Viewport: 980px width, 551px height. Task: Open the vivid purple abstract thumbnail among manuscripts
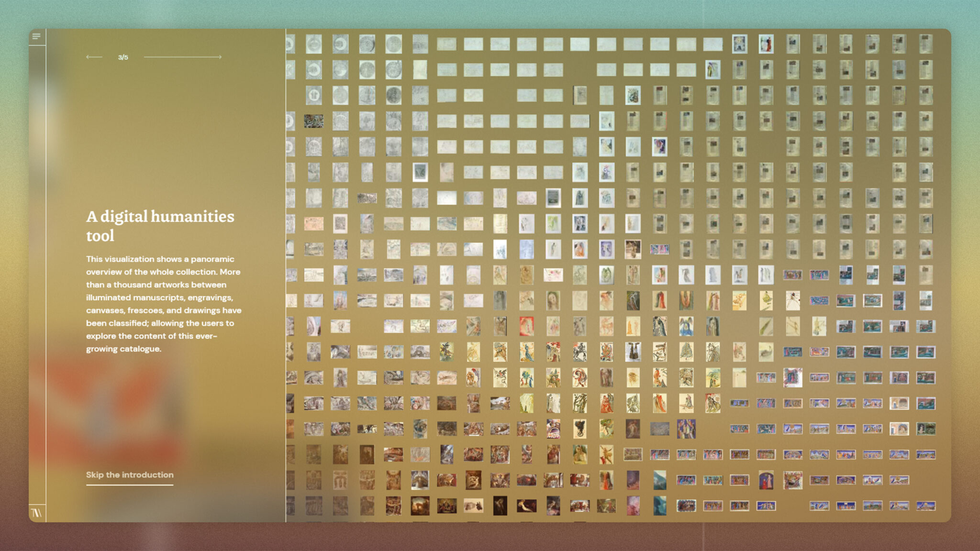[659, 147]
